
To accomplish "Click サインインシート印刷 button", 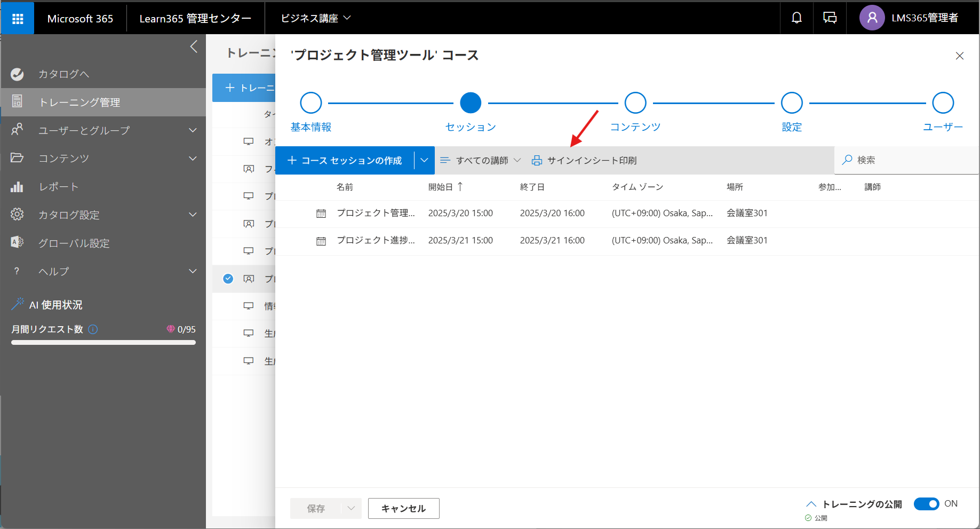I will point(584,160).
